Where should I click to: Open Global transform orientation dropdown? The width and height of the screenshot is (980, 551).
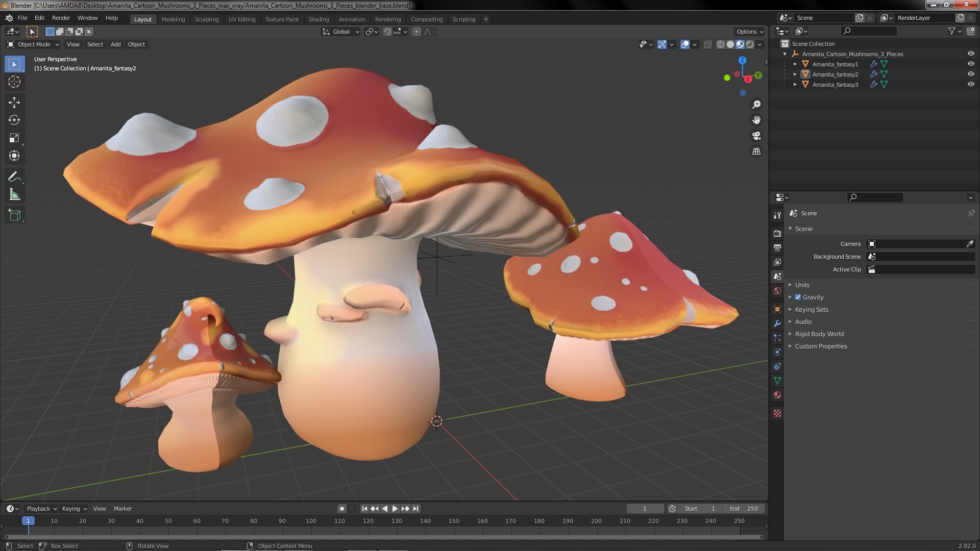point(341,32)
